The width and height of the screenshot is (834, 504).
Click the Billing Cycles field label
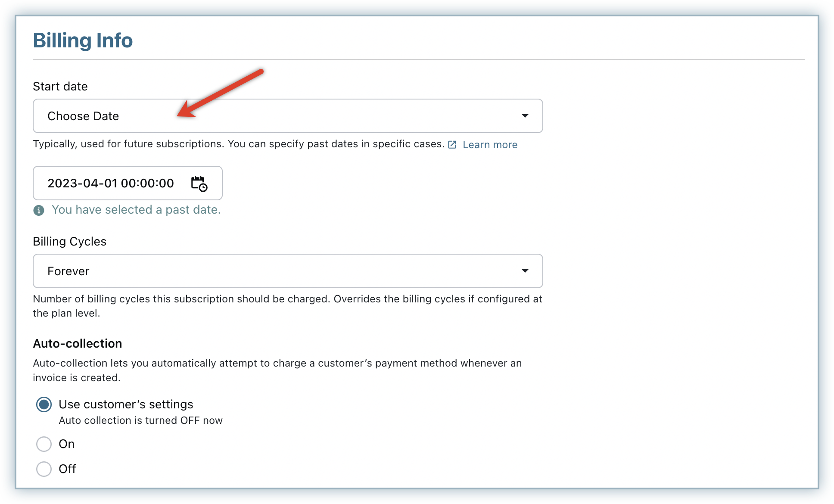[x=69, y=242]
